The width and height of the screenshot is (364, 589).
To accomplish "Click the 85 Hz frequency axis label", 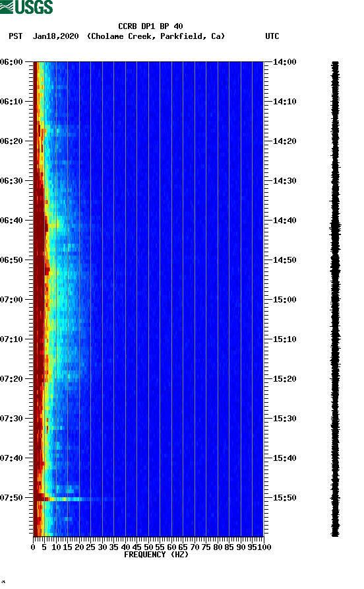I will (229, 547).
